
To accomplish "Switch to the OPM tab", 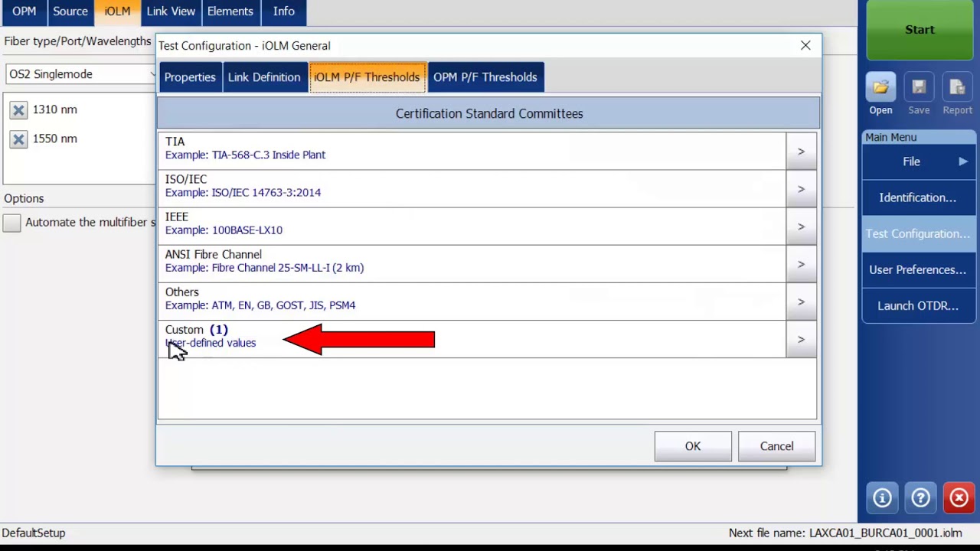I will click(x=24, y=11).
